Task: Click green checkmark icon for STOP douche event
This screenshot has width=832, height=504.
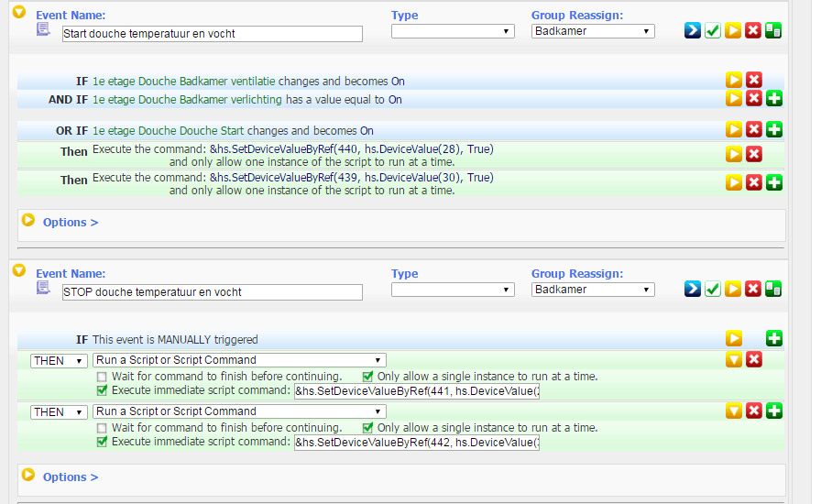Action: [x=713, y=290]
